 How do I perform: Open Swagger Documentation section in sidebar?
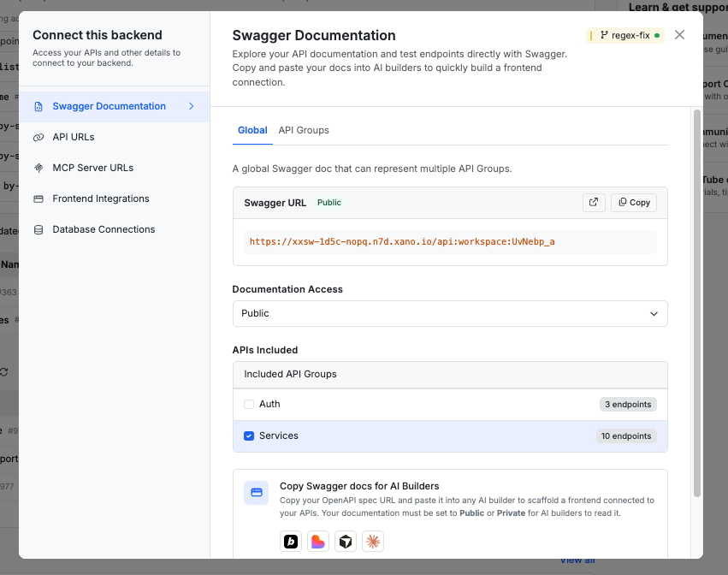tap(115, 106)
